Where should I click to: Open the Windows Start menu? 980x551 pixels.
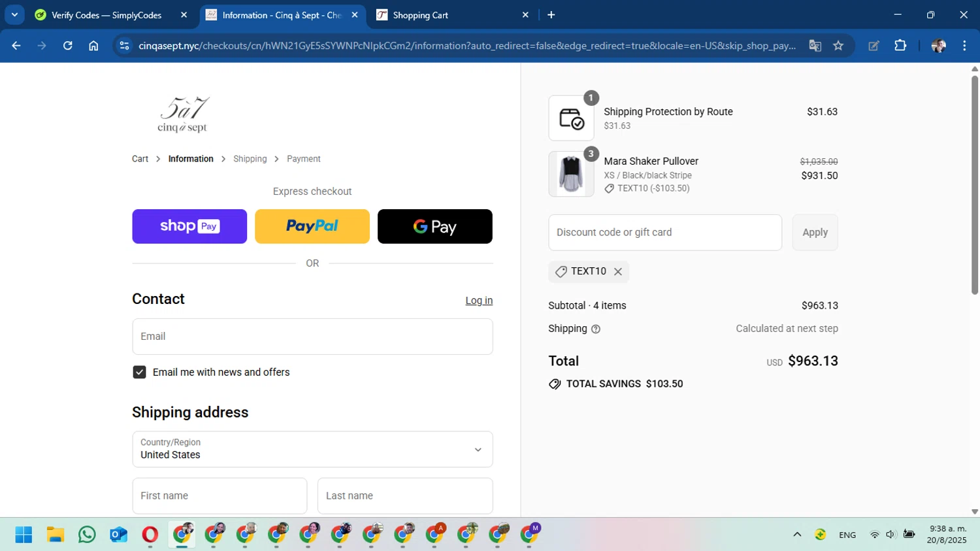(x=24, y=535)
